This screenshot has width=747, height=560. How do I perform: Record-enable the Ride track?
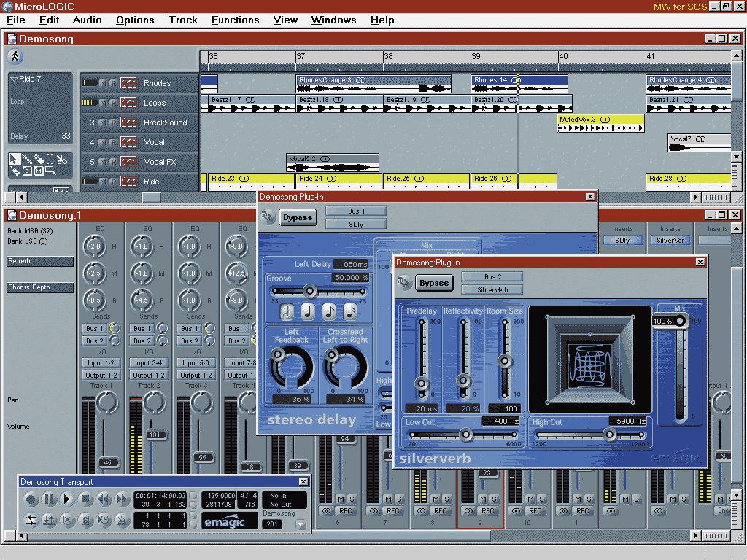[x=113, y=182]
